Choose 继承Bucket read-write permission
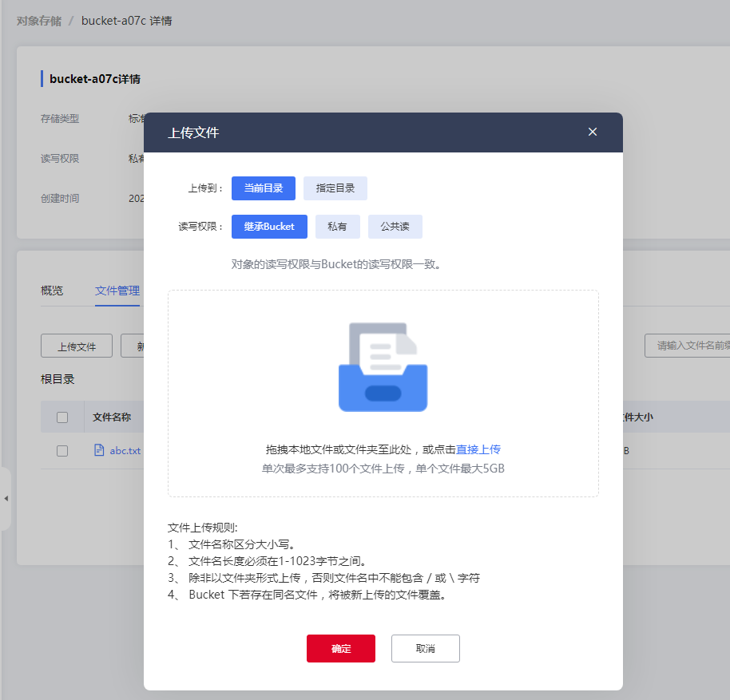The width and height of the screenshot is (730, 700). click(269, 227)
